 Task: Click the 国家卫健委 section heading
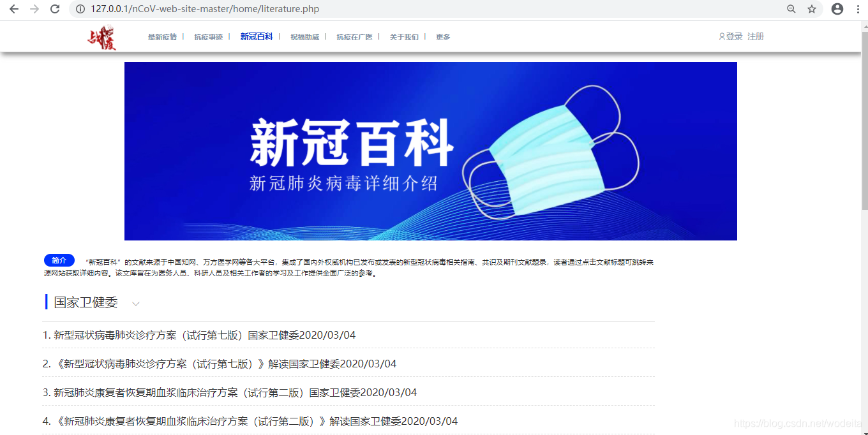tap(86, 302)
